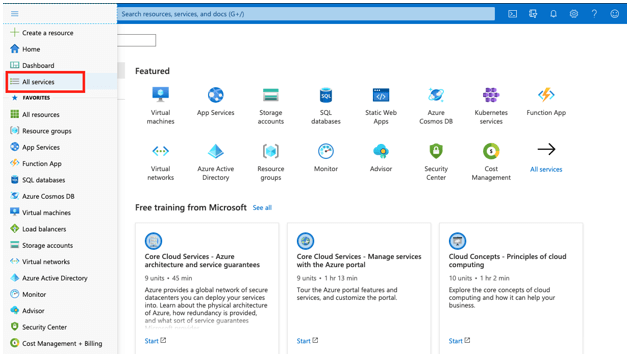Open the hamburger portal menu

pyautogui.click(x=14, y=14)
